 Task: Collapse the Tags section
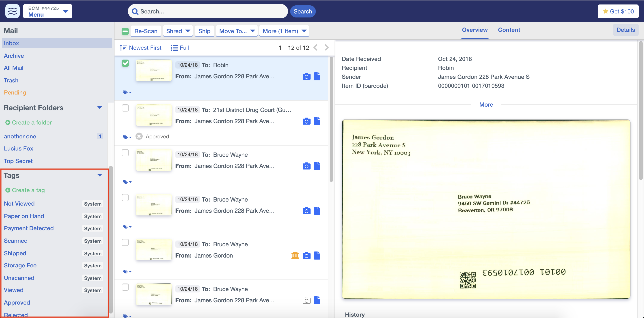click(100, 175)
